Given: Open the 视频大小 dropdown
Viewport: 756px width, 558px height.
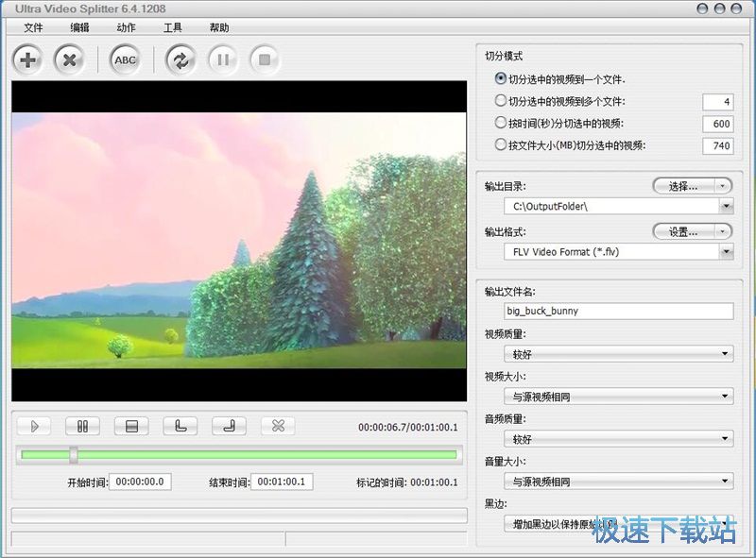Looking at the screenshot, I should [619, 397].
